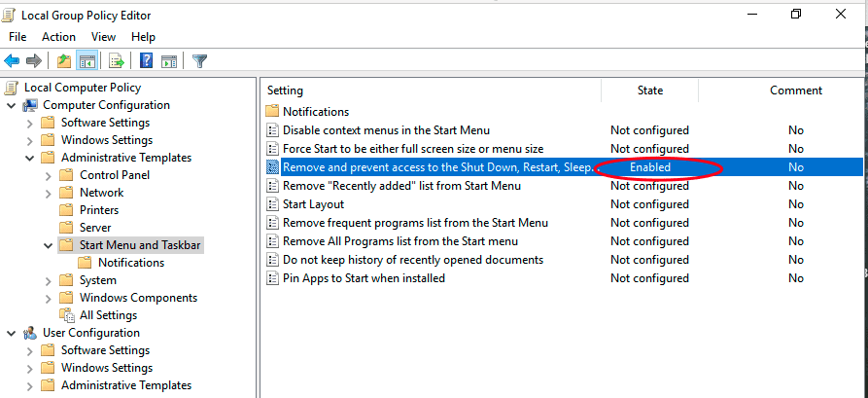Click the Restore Down window button
The height and width of the screenshot is (398, 868).
coord(796,15)
